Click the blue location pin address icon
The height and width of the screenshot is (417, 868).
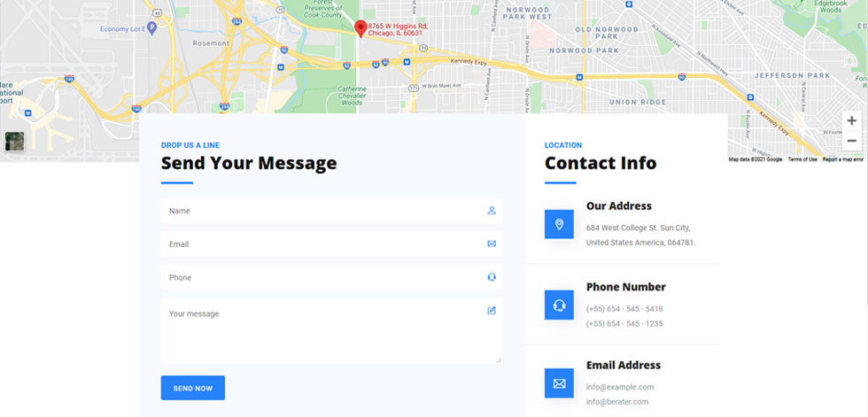tap(559, 224)
